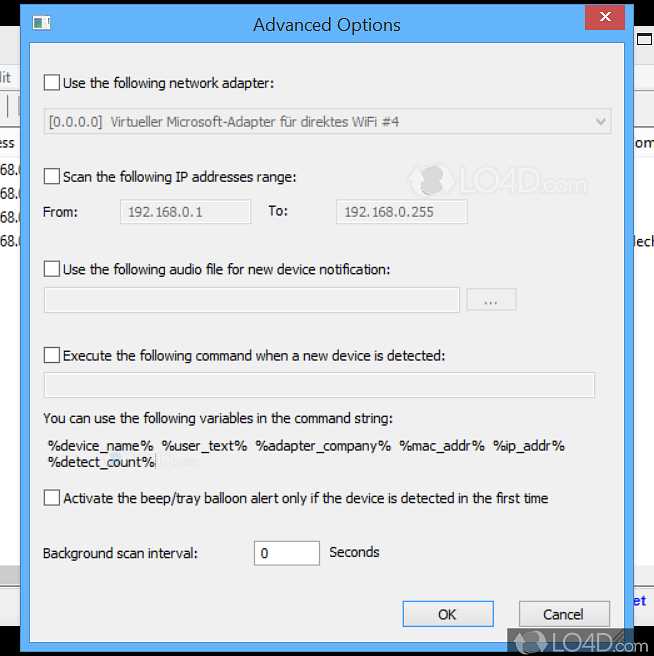The width and height of the screenshot is (654, 656).
Task: Dismiss dialog with the Cancel button
Action: tap(564, 614)
